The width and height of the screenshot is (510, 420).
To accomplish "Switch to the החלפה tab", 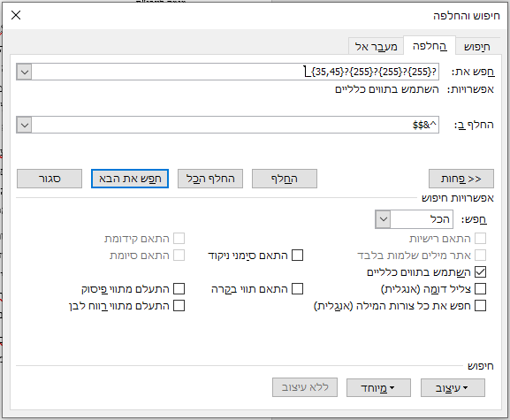I will [430, 46].
